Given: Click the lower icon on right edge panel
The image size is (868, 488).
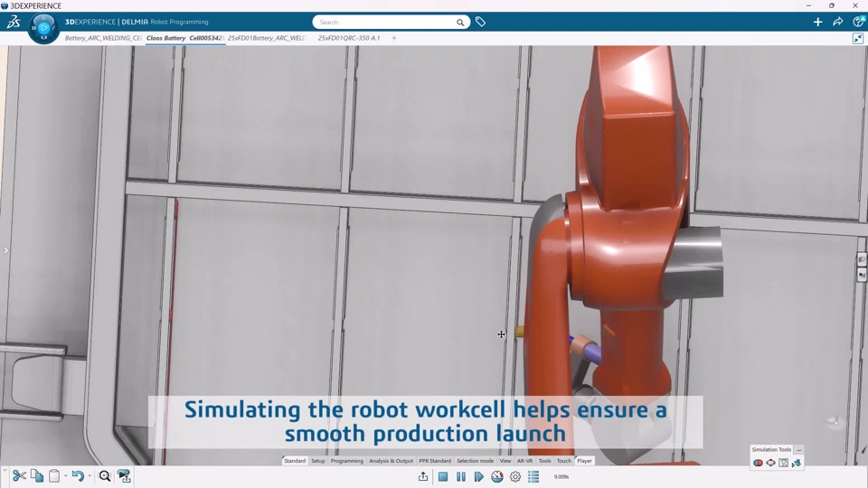Looking at the screenshot, I should [862, 275].
